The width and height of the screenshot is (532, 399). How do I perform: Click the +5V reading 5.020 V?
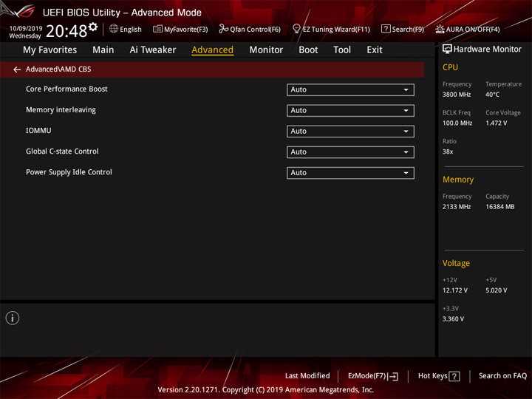point(496,290)
